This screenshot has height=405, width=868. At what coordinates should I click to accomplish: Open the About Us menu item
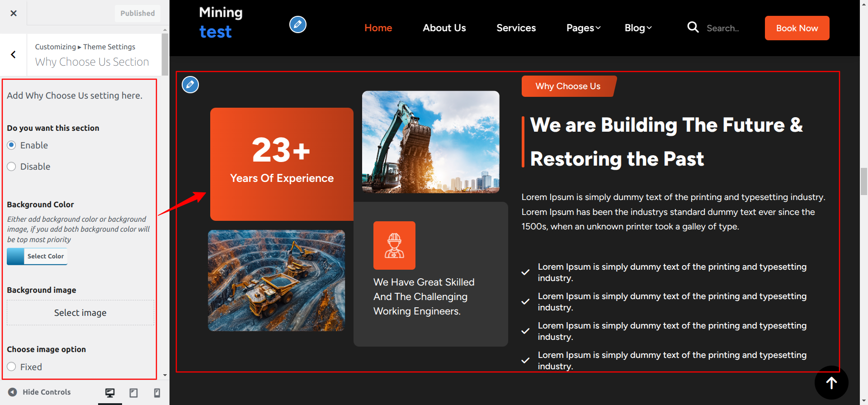(444, 28)
